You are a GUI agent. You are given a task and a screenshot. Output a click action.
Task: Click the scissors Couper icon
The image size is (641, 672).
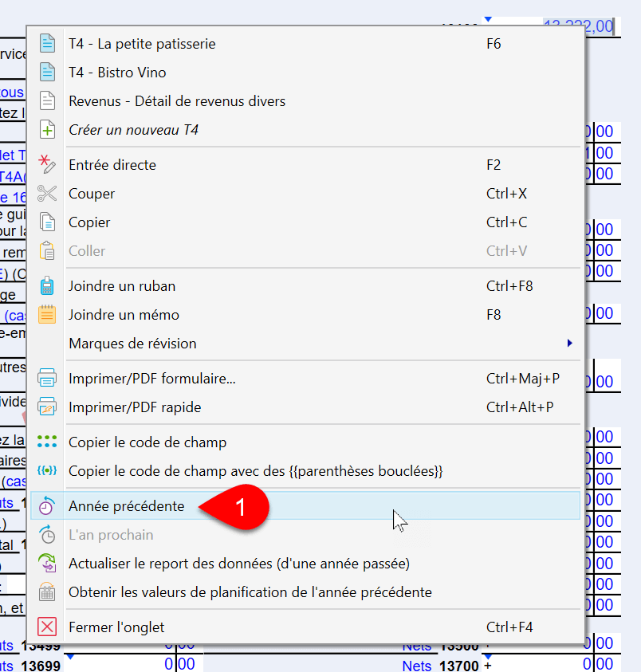[47, 193]
